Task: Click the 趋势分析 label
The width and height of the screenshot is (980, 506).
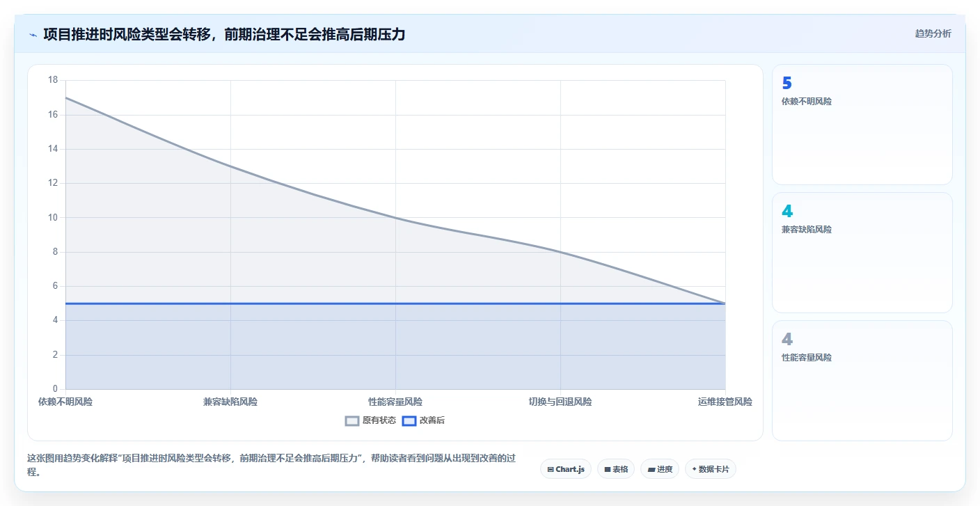Action: tap(933, 33)
